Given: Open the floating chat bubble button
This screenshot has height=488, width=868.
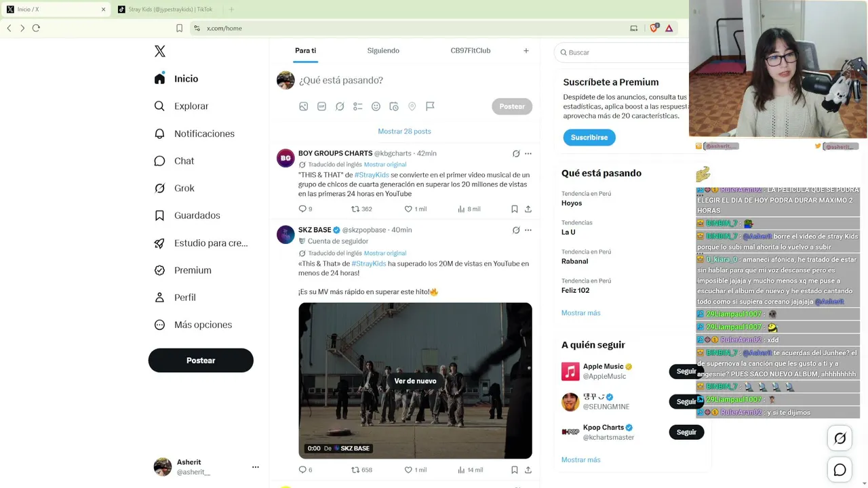Looking at the screenshot, I should click(x=840, y=470).
